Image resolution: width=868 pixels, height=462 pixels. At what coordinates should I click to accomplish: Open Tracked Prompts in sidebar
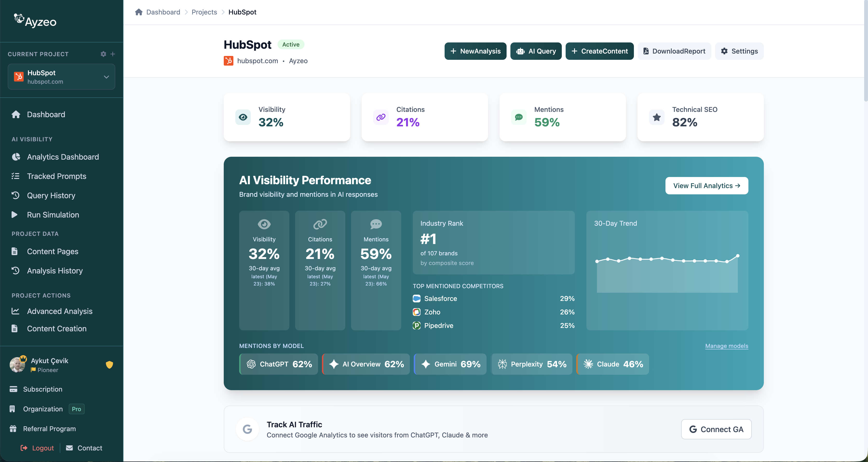(x=57, y=176)
